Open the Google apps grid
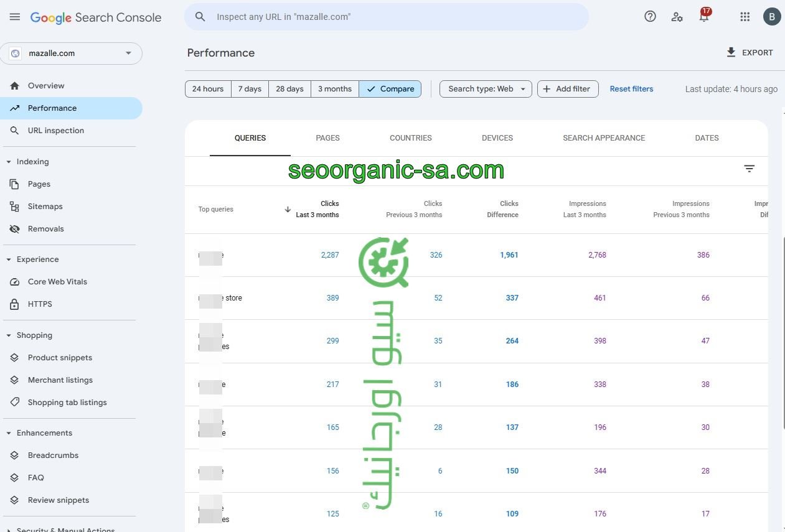The width and height of the screenshot is (785, 532). [745, 17]
